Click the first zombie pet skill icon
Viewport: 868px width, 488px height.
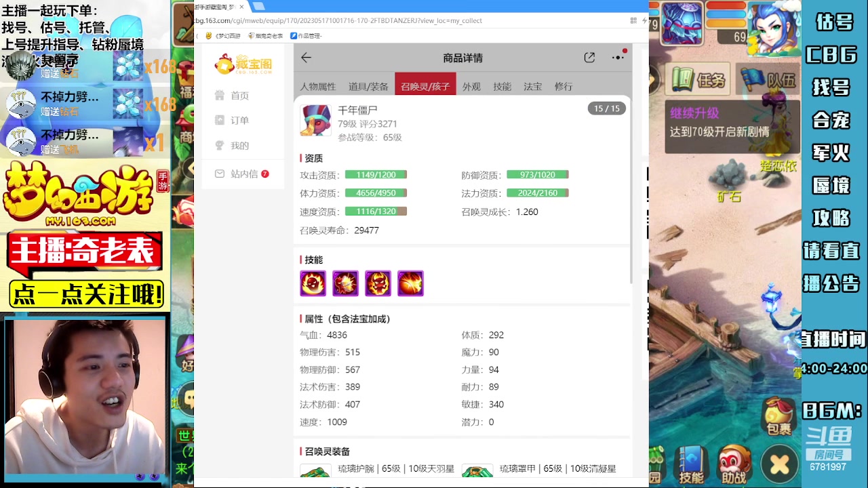coord(313,283)
